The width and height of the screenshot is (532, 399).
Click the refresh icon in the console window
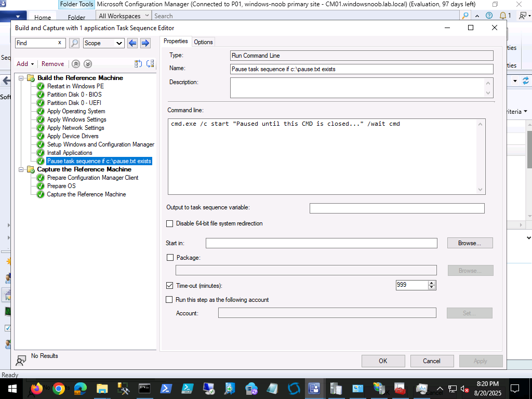pyautogui.click(x=526, y=81)
